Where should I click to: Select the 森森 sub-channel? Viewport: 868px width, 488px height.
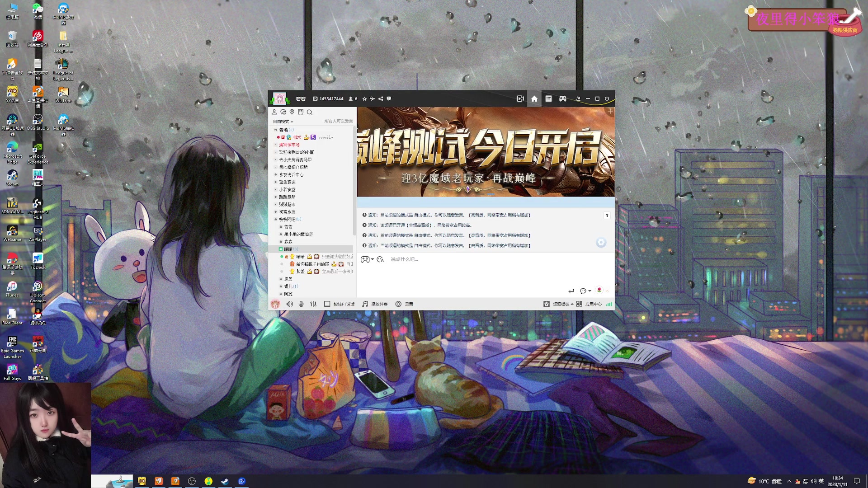[288, 242]
